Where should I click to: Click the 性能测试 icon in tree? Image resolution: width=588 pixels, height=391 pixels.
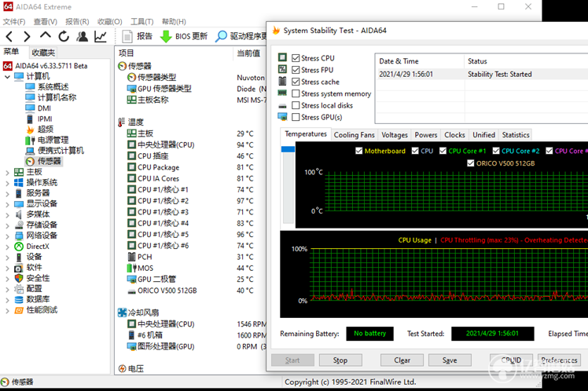click(x=19, y=310)
